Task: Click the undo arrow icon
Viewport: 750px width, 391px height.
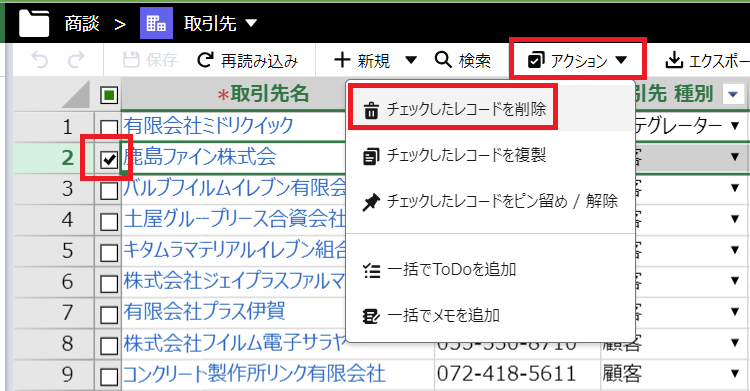Action: click(x=40, y=60)
